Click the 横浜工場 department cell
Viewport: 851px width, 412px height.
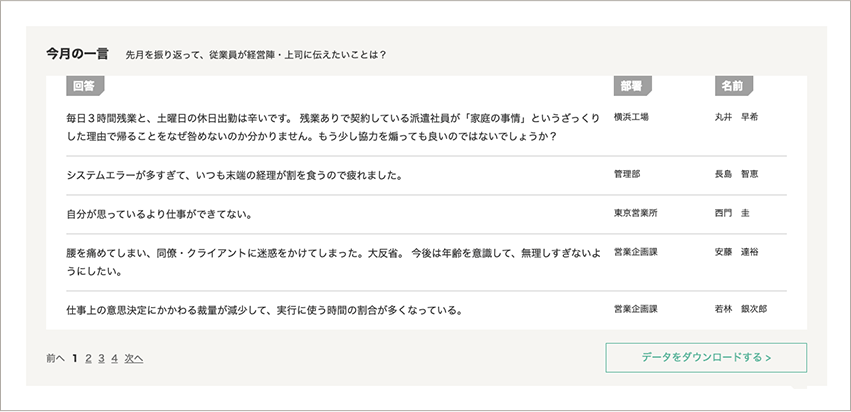(631, 117)
